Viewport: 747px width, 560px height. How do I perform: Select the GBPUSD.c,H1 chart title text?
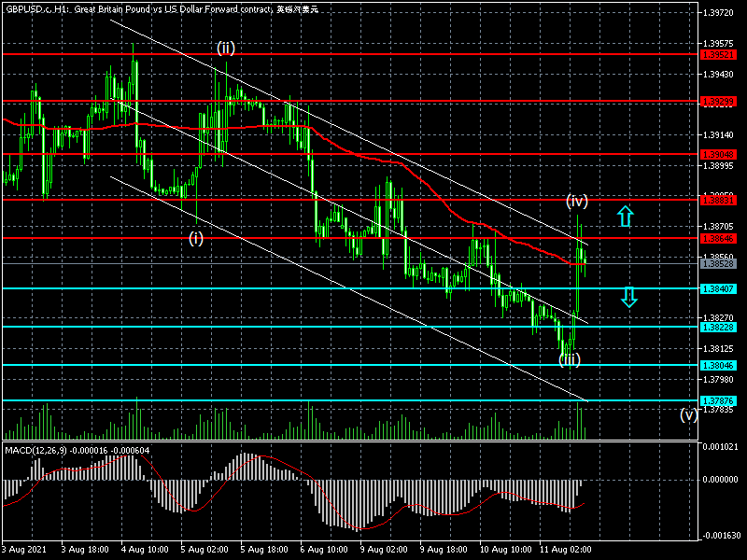coord(162,8)
